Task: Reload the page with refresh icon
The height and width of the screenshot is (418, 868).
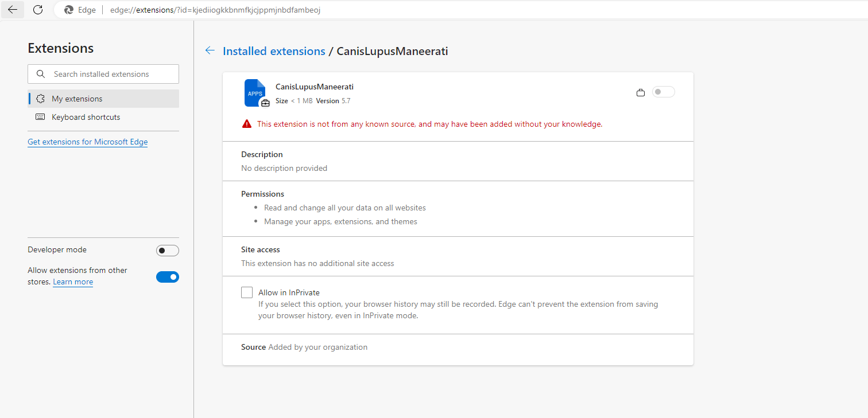Action: 38,10
